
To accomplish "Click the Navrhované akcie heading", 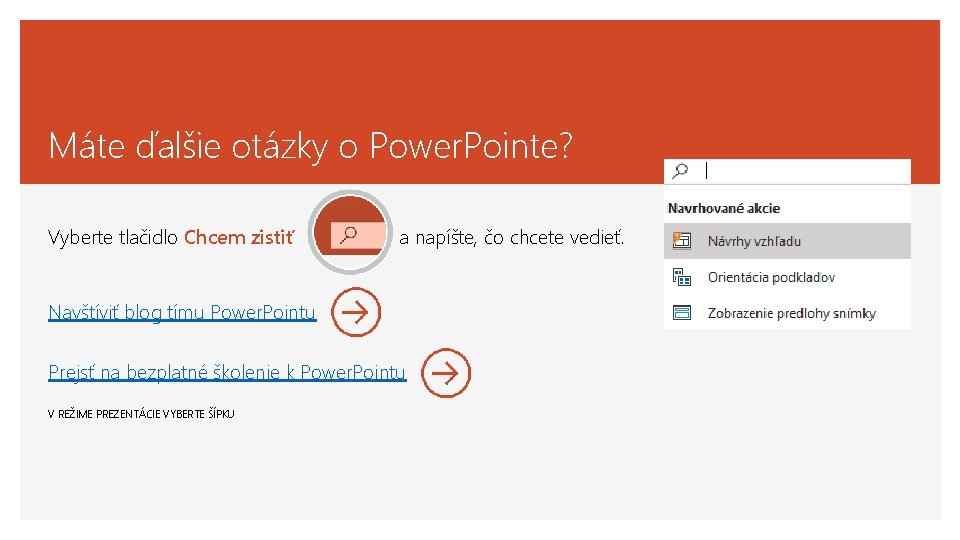I will pyautogui.click(x=724, y=208).
